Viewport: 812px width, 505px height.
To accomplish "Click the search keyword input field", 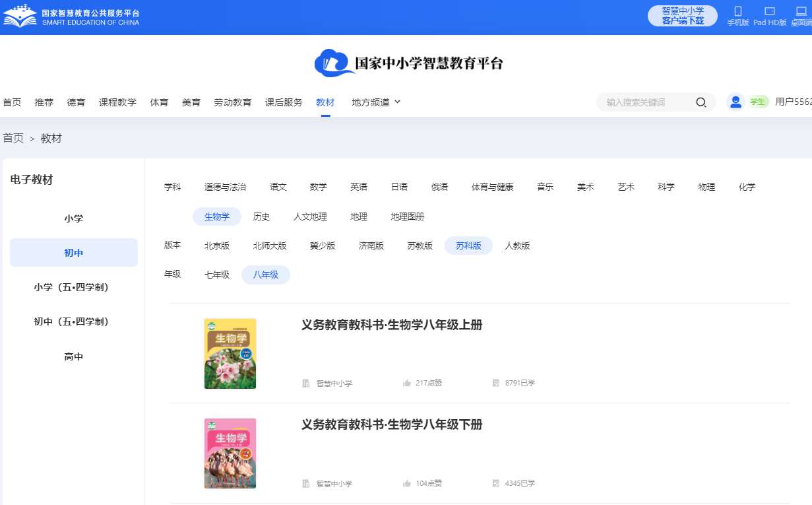I will tap(646, 102).
